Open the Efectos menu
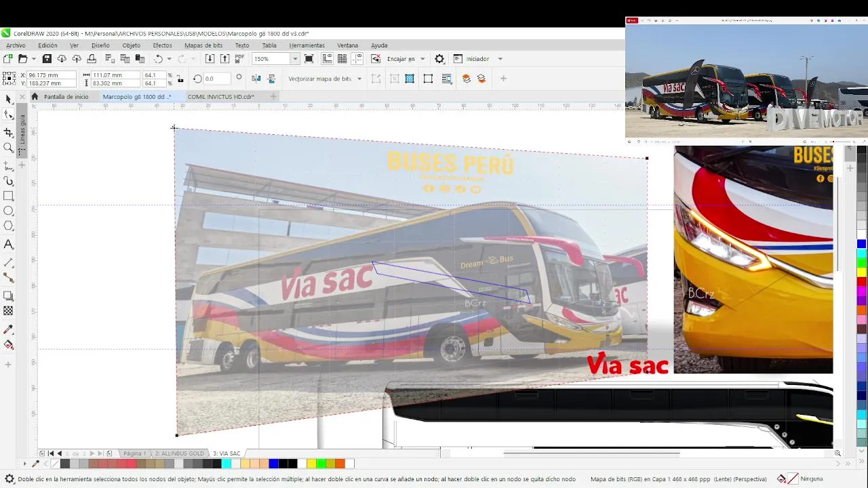This screenshot has height=488, width=868. coord(162,45)
